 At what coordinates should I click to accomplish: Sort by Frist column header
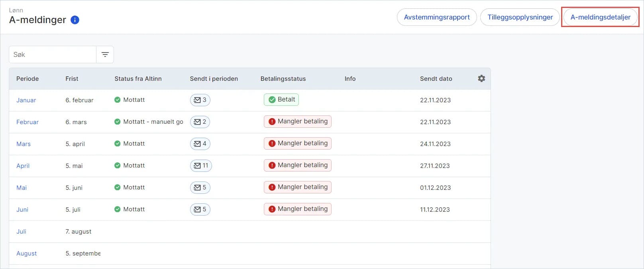72,79
